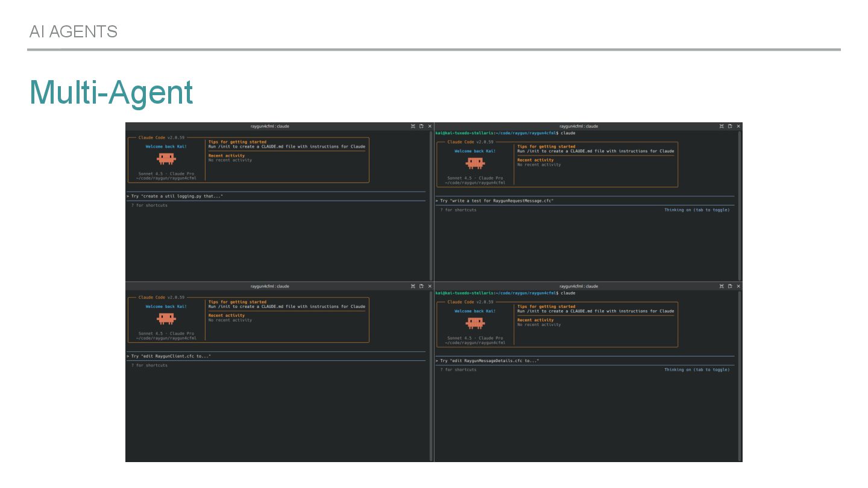Select the bottom-right 'raygun4cfml : claude' title bar
The image size is (868, 488).
(579, 286)
